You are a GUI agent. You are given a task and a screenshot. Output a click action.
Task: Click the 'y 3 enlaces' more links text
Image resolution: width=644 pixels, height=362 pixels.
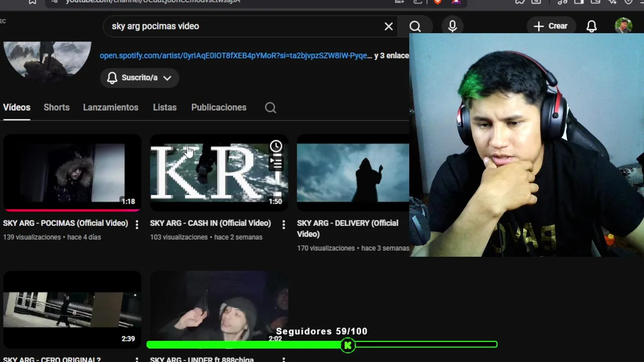point(391,56)
